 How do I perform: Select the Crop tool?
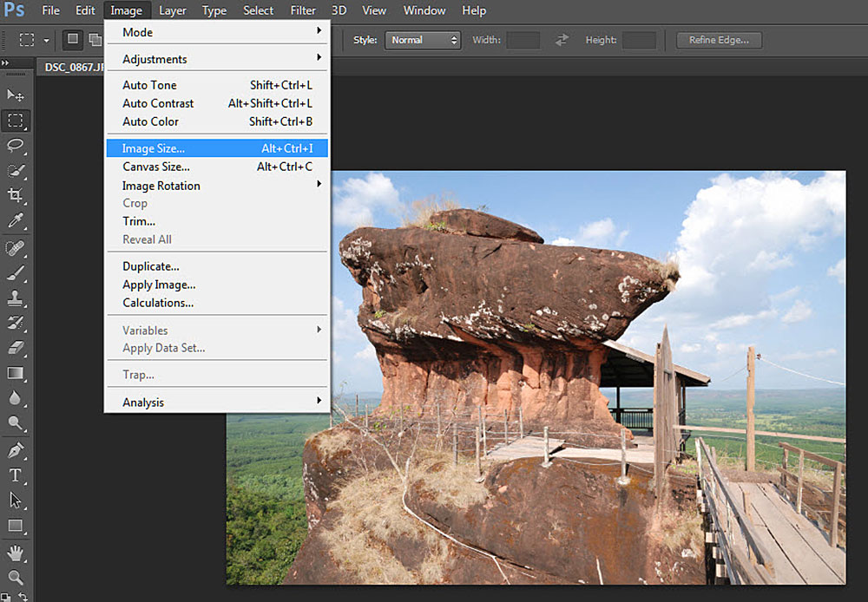[15, 195]
